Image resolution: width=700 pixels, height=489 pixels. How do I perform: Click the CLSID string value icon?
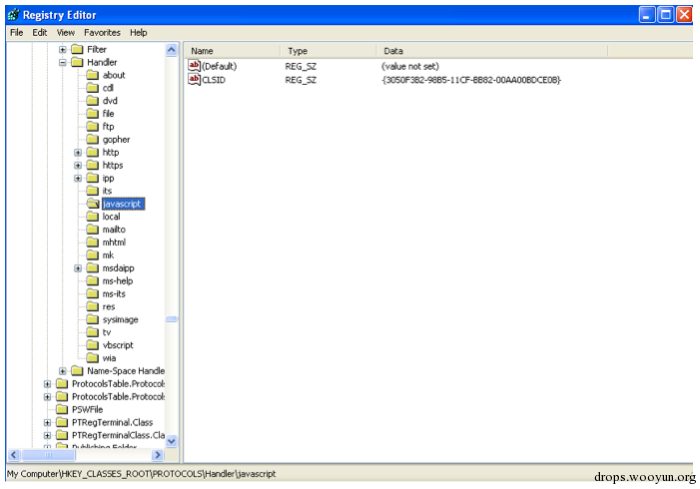point(194,79)
